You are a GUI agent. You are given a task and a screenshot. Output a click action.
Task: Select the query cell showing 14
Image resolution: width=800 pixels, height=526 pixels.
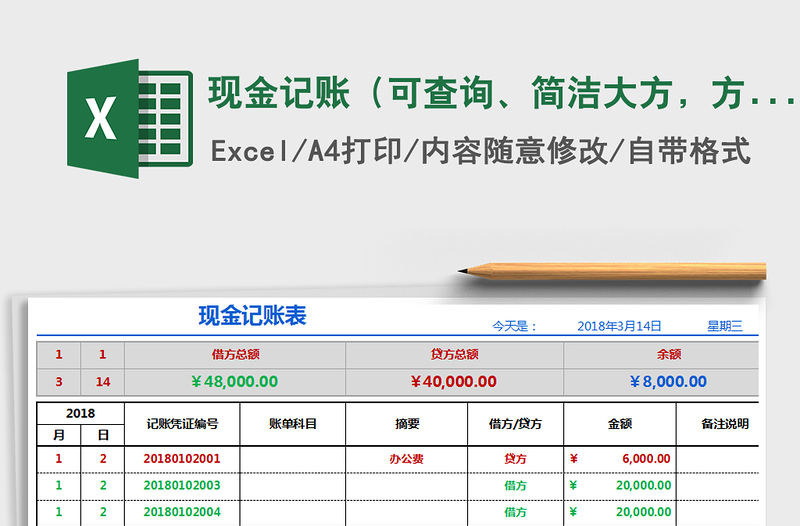pos(103,382)
